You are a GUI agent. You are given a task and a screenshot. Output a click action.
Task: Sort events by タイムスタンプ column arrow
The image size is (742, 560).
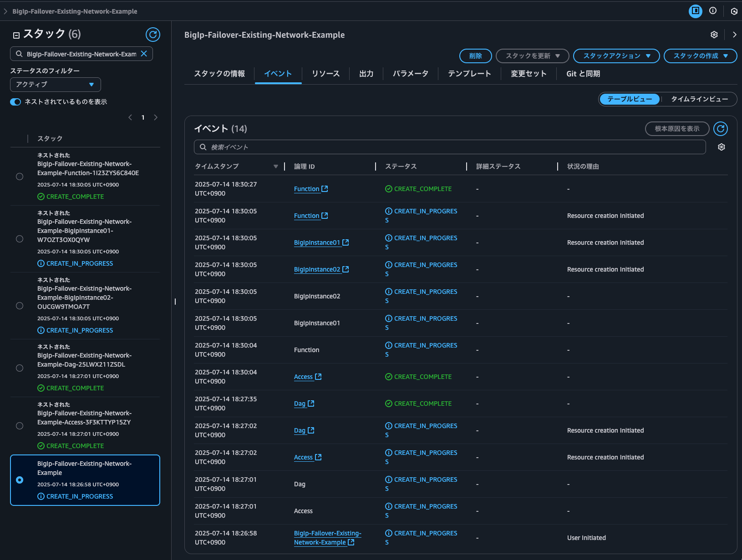(x=276, y=166)
